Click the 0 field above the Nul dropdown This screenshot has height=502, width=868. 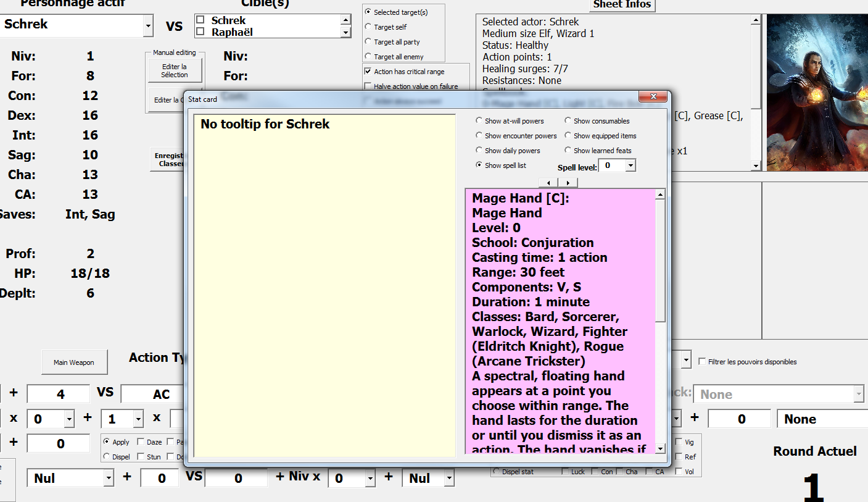[x=59, y=443]
